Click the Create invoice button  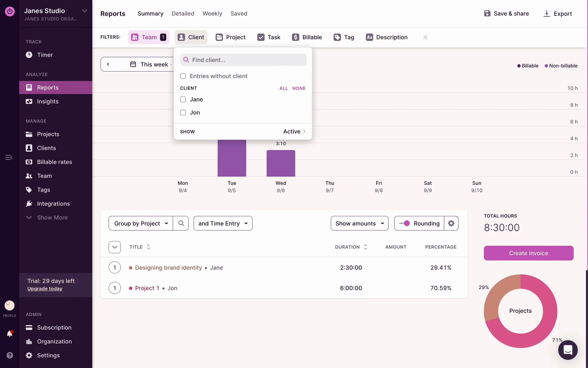[528, 253]
